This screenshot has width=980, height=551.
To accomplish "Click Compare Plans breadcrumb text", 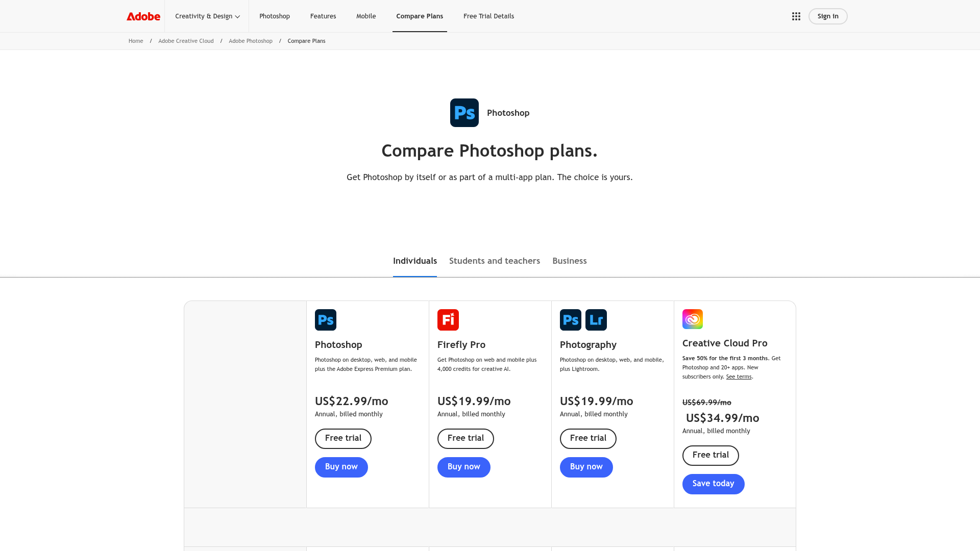I will click(x=306, y=41).
